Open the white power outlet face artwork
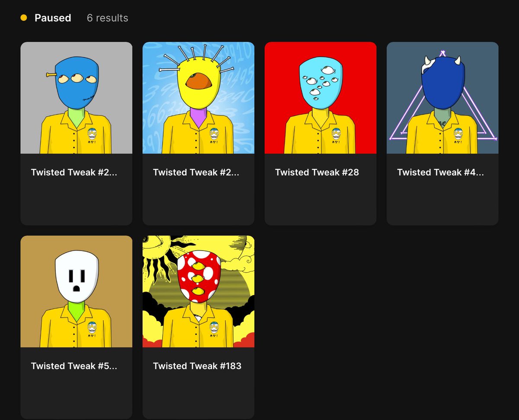This screenshot has height=420, width=519. coord(76,291)
